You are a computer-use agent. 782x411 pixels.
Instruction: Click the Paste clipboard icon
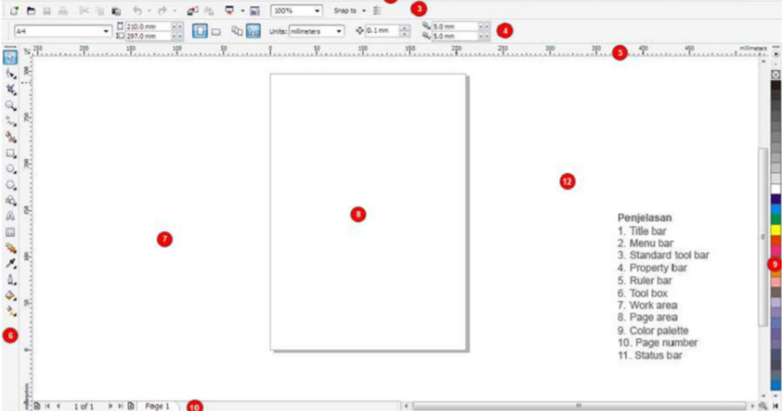click(116, 10)
